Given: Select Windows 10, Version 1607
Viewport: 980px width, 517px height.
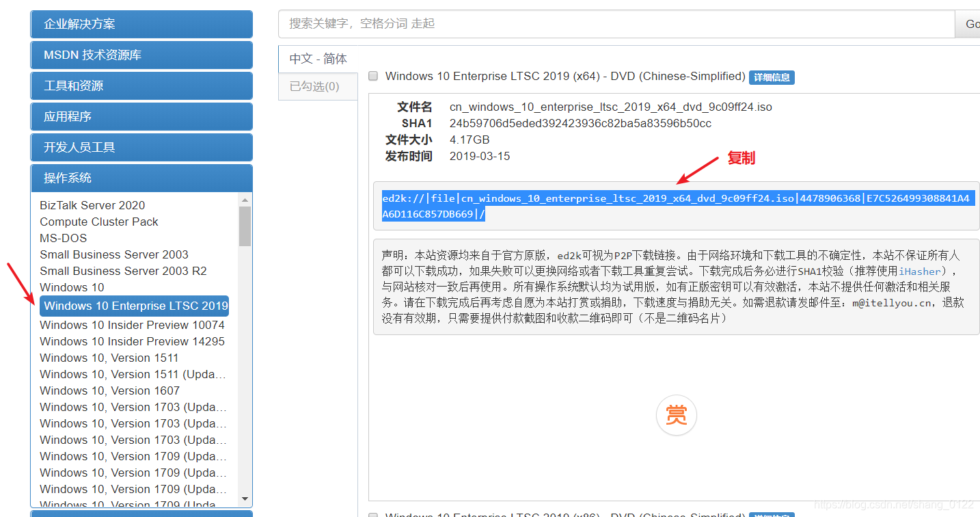Looking at the screenshot, I should pos(109,390).
